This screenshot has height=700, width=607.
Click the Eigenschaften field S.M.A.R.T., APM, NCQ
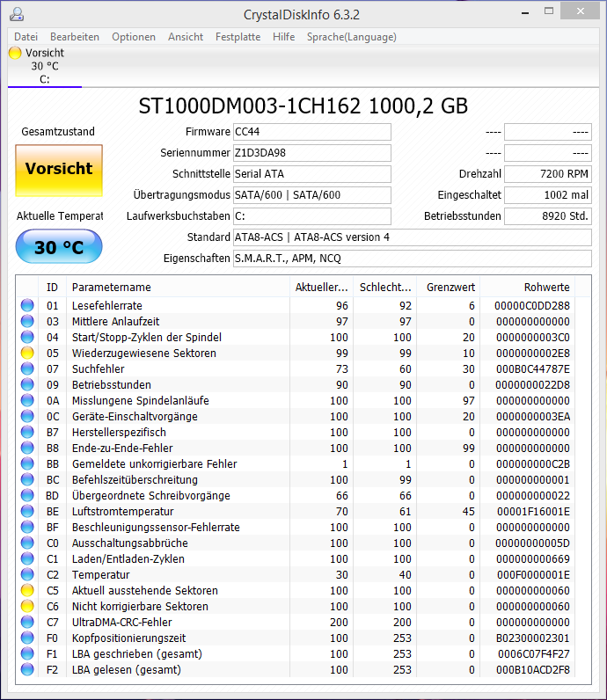point(413,258)
